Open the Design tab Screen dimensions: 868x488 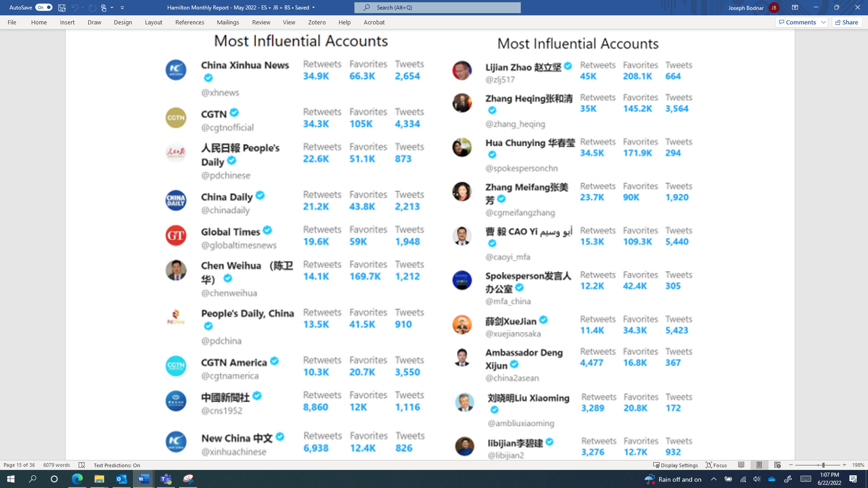click(123, 22)
